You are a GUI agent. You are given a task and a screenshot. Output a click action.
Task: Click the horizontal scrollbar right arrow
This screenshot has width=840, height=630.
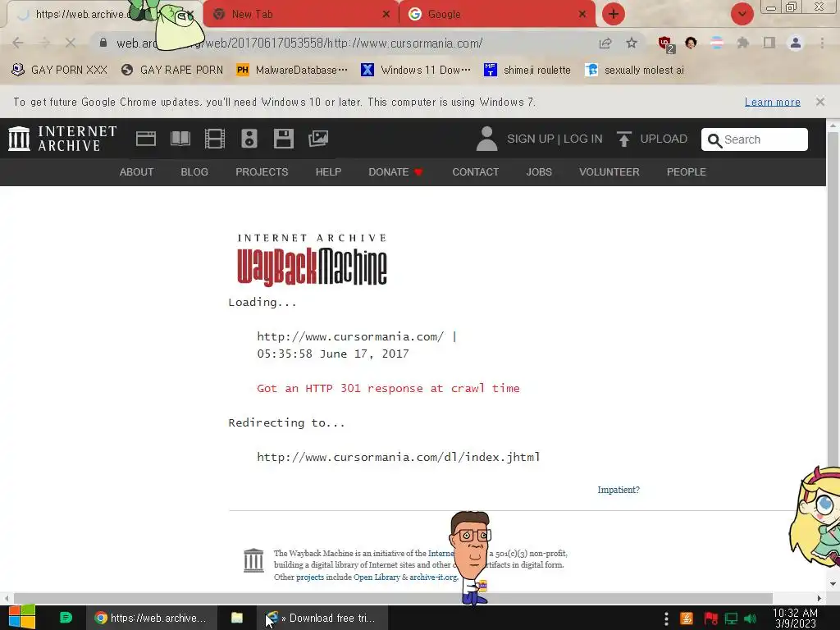819,598
